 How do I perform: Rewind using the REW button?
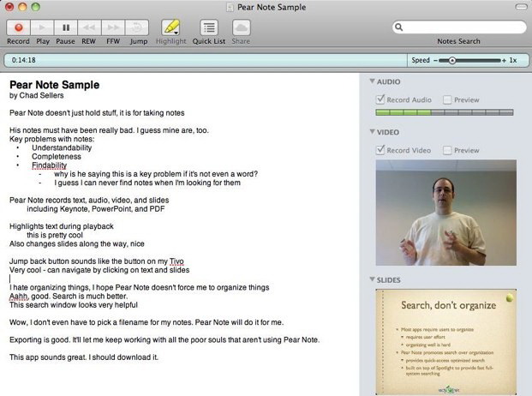click(x=89, y=27)
